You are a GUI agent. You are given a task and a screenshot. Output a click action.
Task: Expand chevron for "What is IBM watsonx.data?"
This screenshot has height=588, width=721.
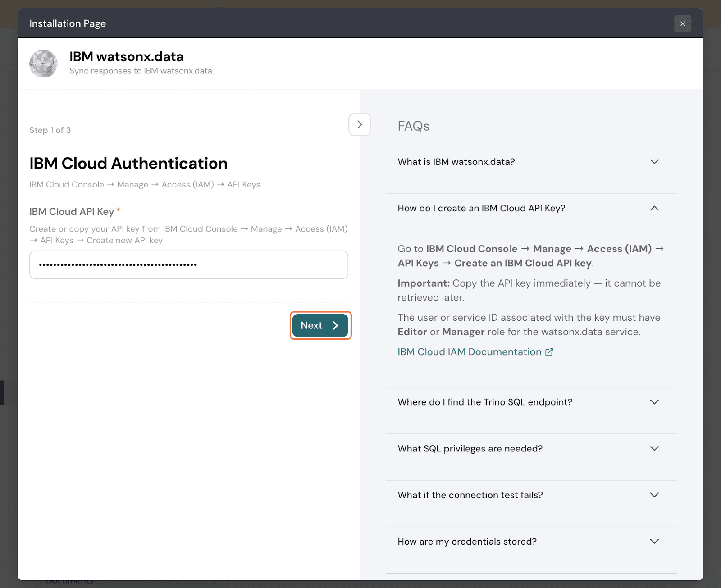[654, 162]
